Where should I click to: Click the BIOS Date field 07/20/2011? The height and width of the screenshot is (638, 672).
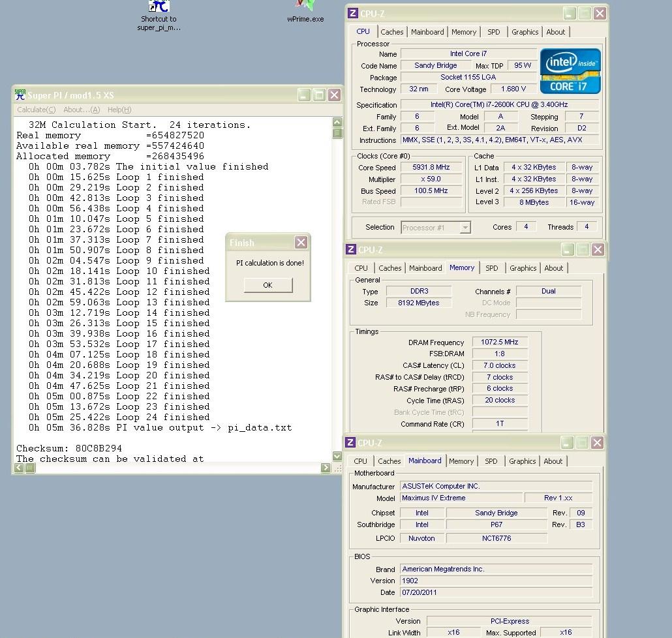tap(496, 592)
